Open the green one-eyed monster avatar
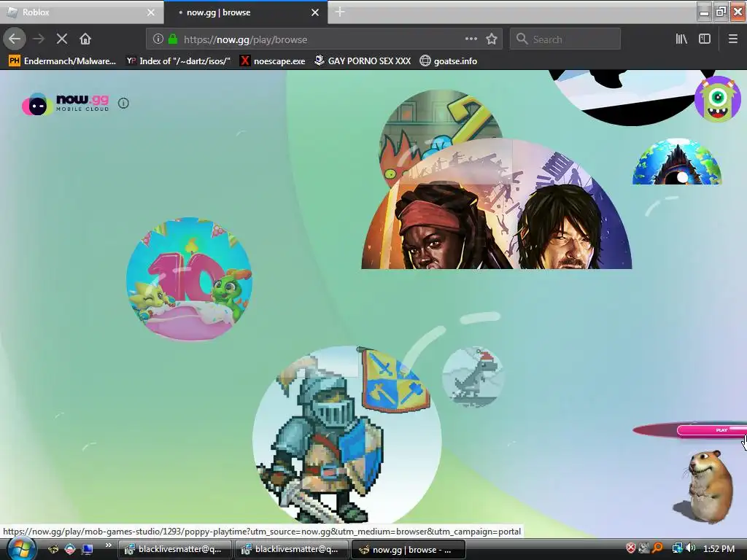The width and height of the screenshot is (747, 560). 718,99
